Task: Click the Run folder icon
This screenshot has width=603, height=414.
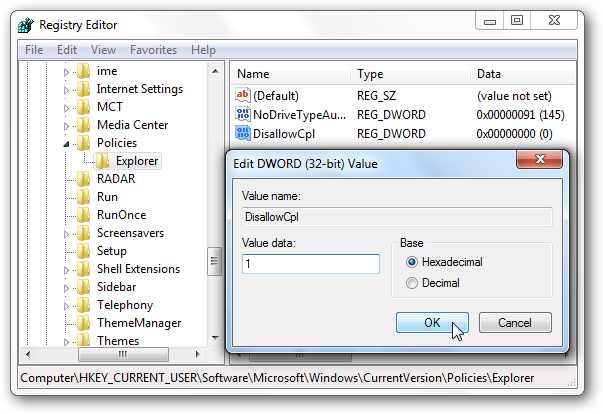Action: 83,197
